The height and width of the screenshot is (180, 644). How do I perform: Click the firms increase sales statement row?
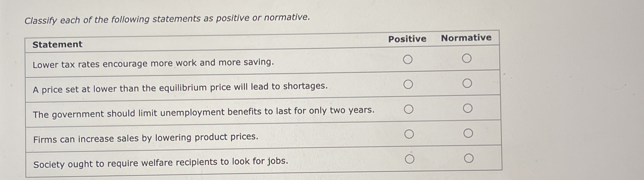click(x=145, y=137)
